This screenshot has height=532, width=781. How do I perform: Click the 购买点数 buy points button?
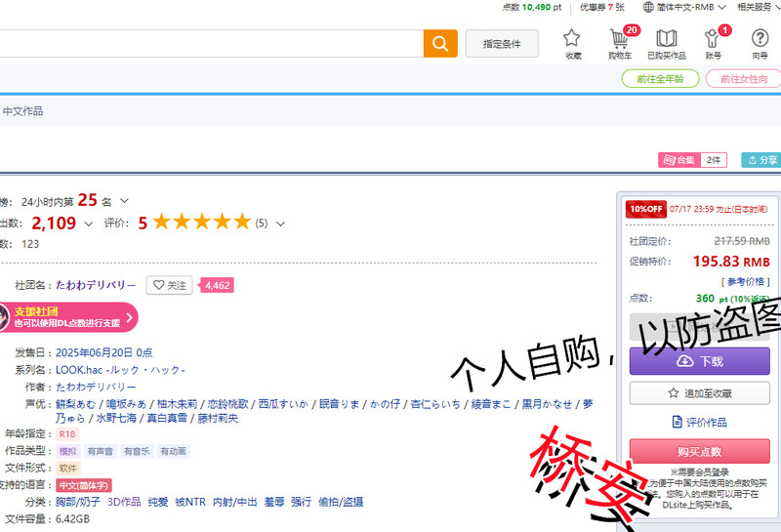(x=699, y=451)
